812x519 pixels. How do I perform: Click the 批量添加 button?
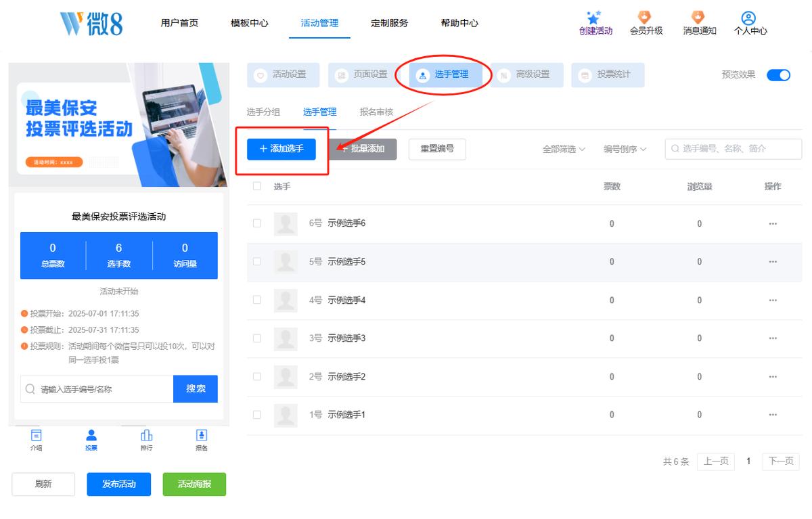[363, 149]
